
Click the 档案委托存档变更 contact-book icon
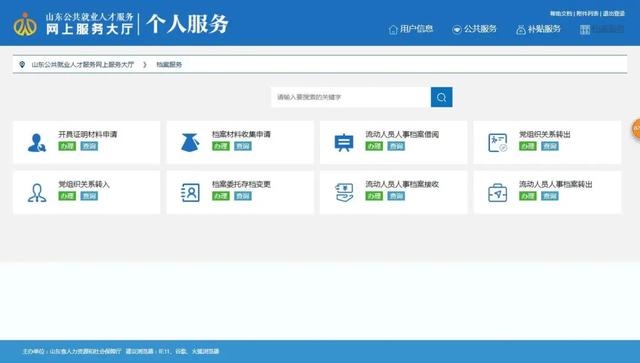[190, 193]
